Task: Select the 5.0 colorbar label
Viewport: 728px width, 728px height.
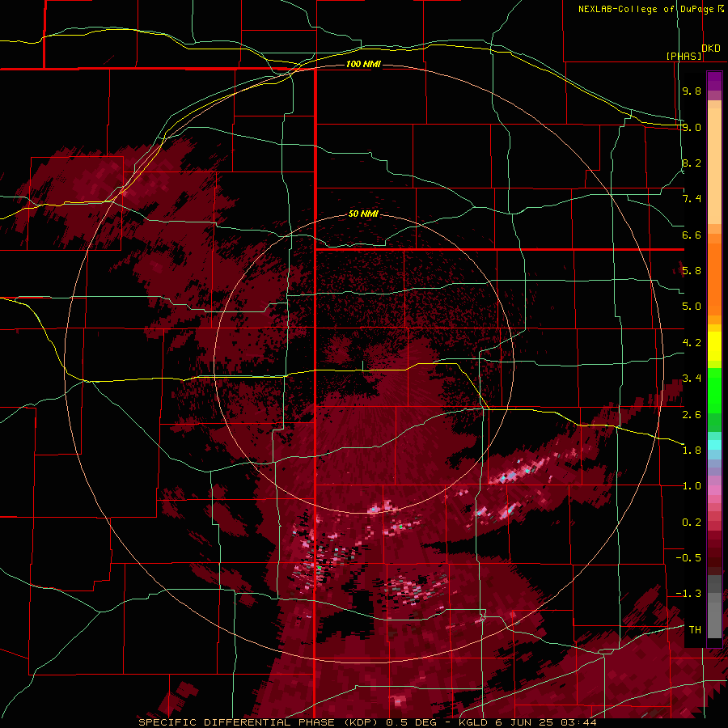Action: pyautogui.click(x=692, y=307)
